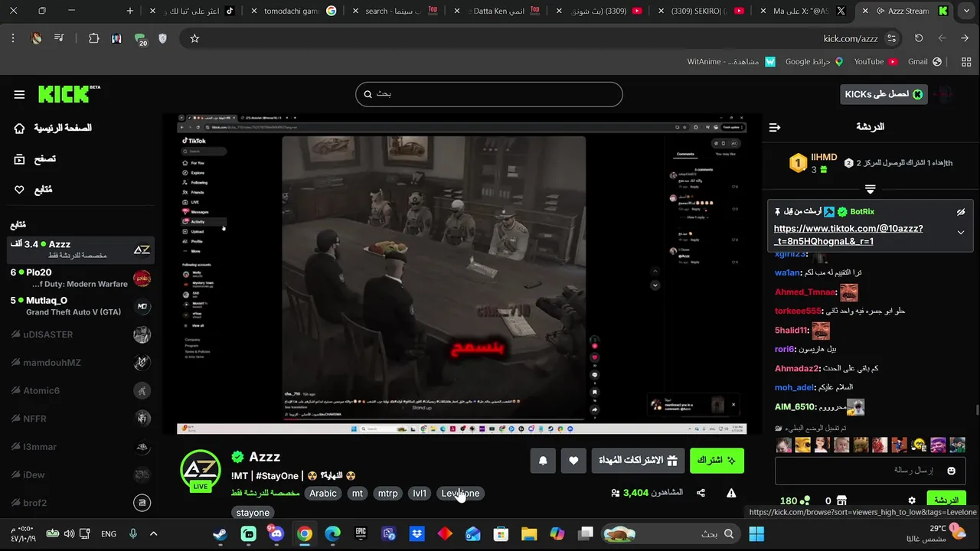Open the YouTube bookmark

coord(875,61)
